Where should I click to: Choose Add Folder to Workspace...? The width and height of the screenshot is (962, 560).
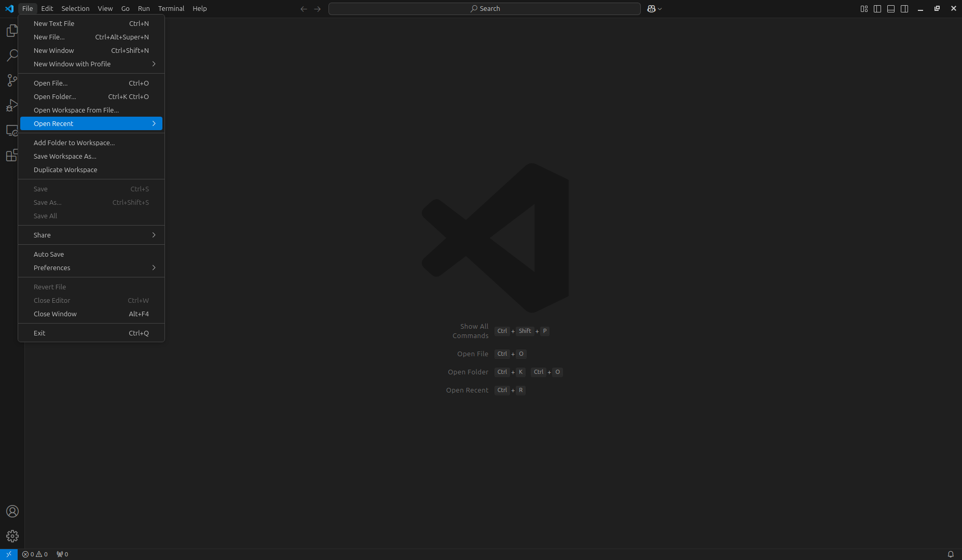(91, 143)
